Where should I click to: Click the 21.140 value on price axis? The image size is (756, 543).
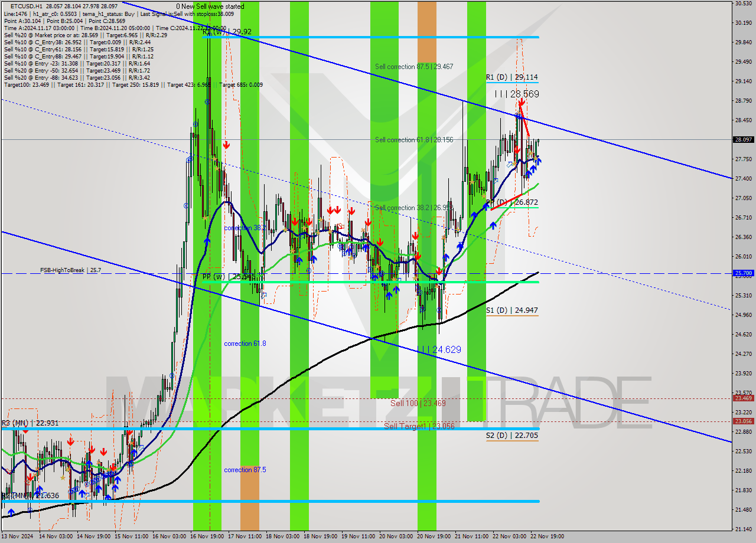[743, 529]
